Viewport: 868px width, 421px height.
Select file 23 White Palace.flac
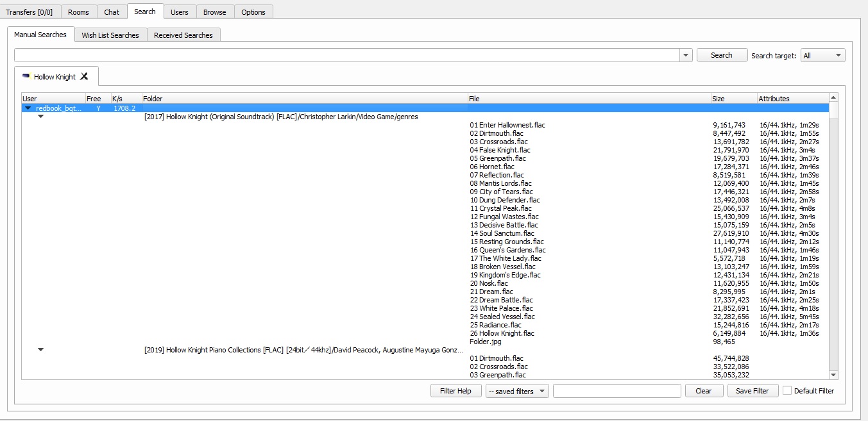point(502,308)
